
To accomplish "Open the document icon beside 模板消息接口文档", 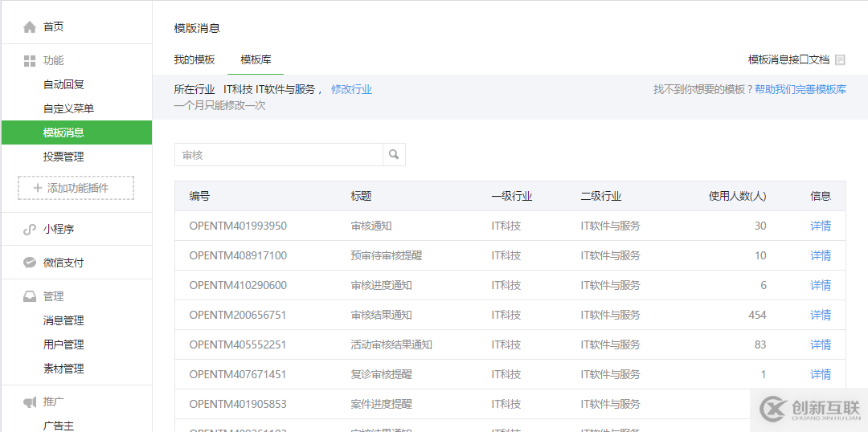I will (840, 60).
